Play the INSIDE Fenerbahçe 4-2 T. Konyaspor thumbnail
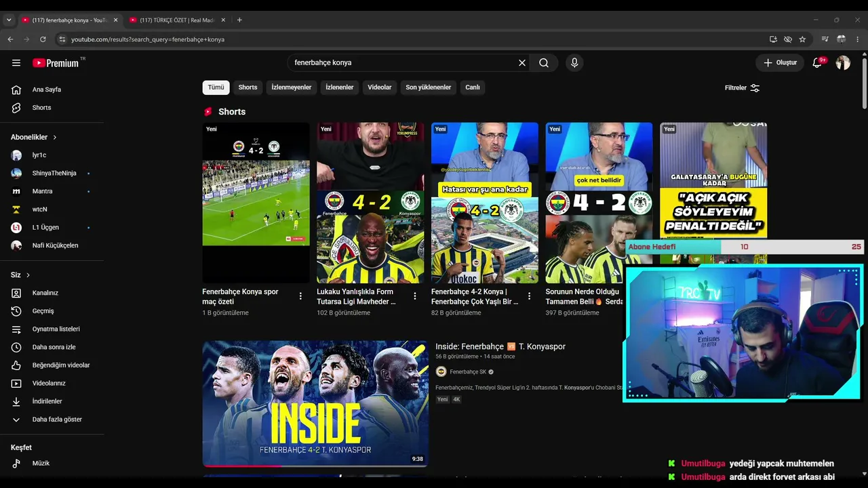Viewport: 868px width, 488px height. (x=315, y=404)
